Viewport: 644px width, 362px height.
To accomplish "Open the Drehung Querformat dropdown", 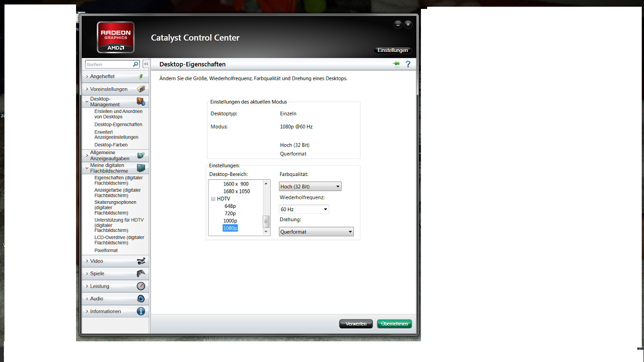I will tap(316, 232).
